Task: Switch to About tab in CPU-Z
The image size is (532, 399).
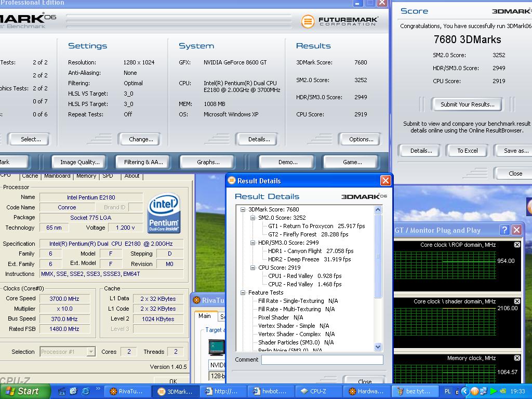Action: pos(132,176)
